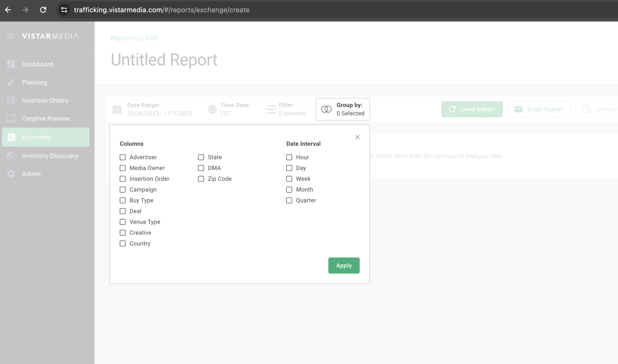Viewport: 618px width, 364px height.
Task: Tick the Week date interval checkbox
Action: 289,179
